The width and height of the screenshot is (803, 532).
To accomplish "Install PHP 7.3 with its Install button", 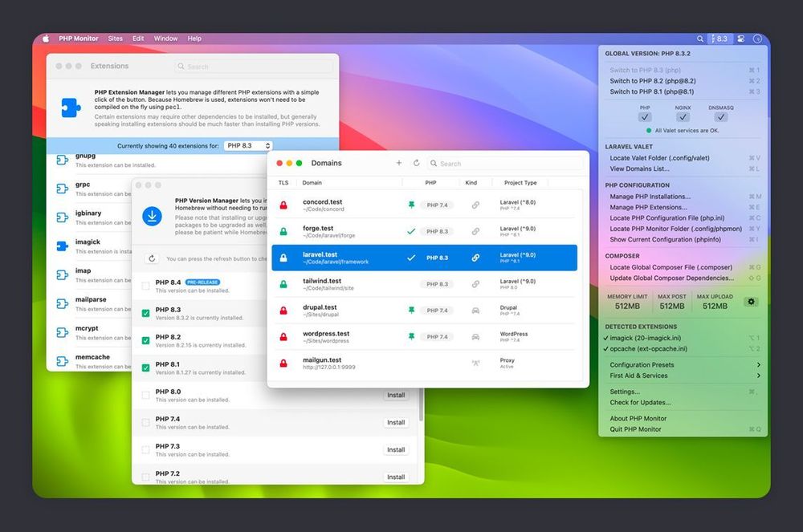I will pos(396,449).
